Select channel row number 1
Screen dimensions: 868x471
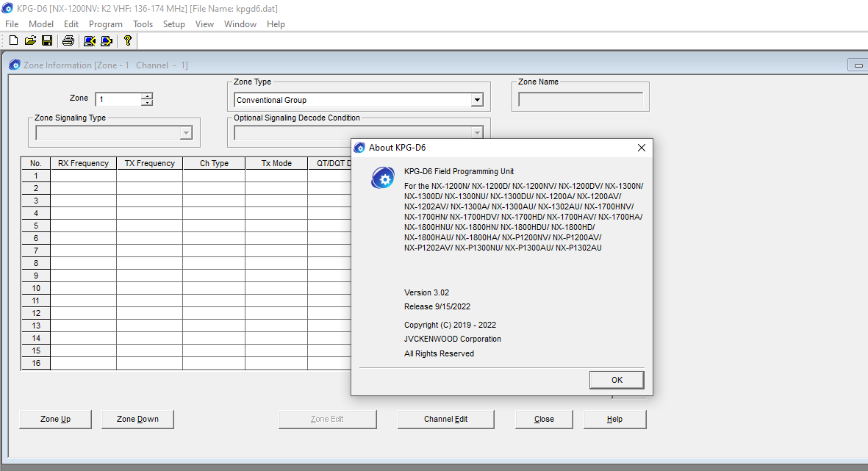coord(36,176)
